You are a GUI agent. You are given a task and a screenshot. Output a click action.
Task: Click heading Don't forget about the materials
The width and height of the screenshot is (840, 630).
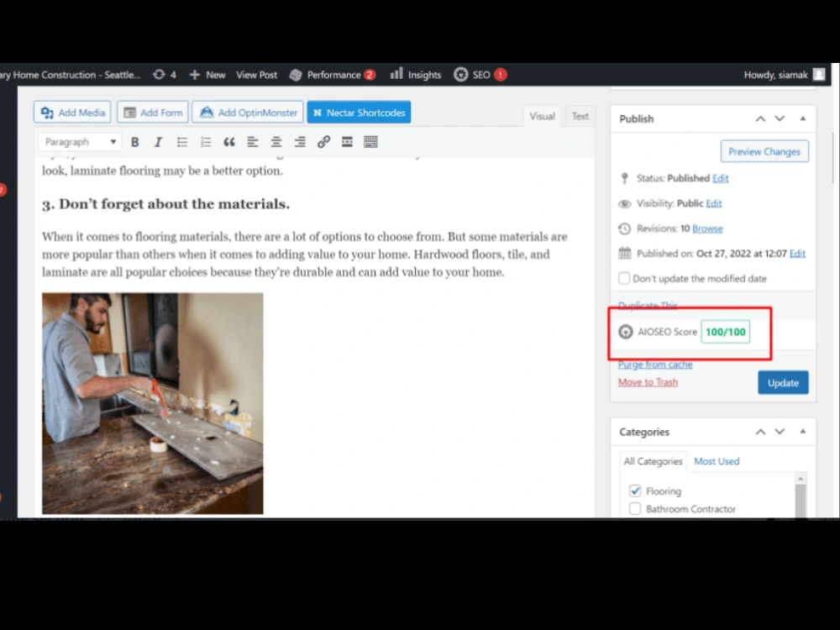point(166,204)
